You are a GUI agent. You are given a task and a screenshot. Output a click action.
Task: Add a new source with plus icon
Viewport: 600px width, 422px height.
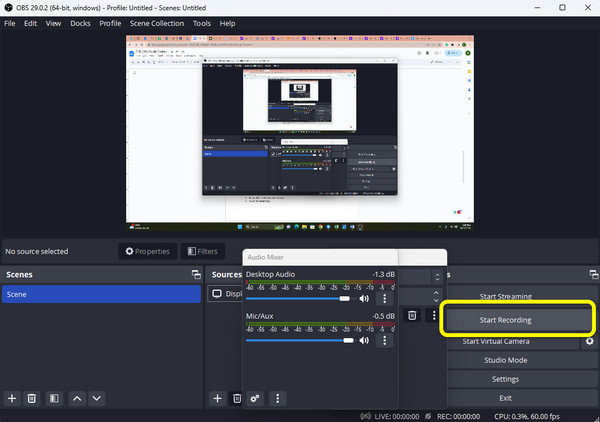217,399
